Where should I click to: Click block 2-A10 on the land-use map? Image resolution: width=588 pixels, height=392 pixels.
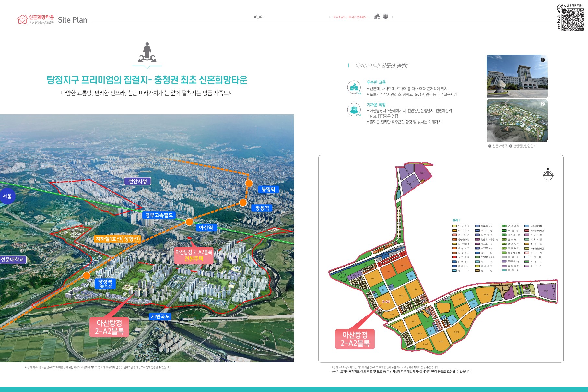(441, 341)
